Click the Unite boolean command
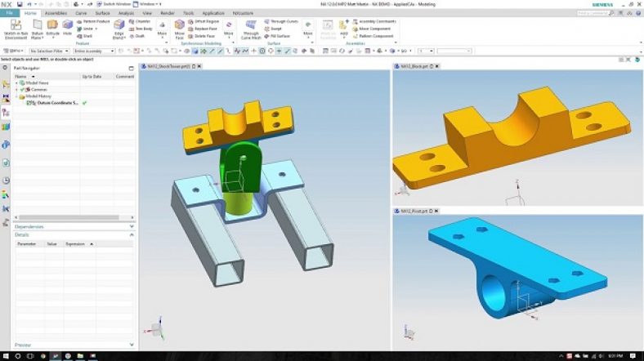The width and height of the screenshot is (644, 361). 86,29
